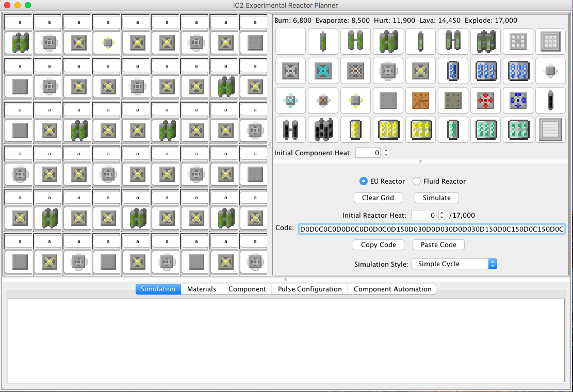Image resolution: width=573 pixels, height=392 pixels.
Task: Pick the Iridium Neutron Reflector icon
Action: [551, 129]
